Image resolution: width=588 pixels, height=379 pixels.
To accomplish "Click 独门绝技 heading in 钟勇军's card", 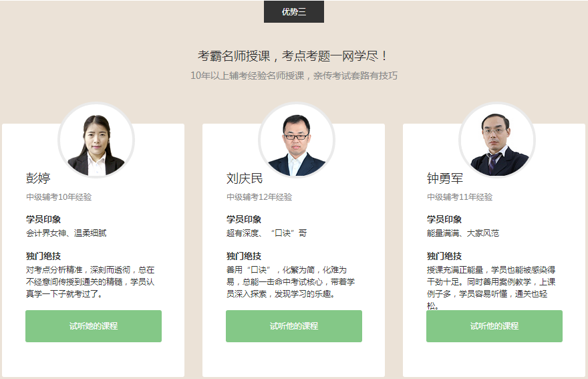I will click(444, 256).
